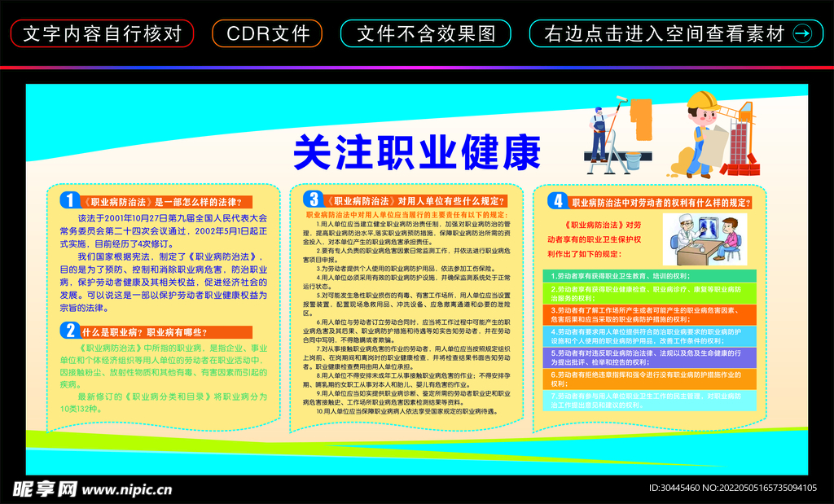Toggle the CDR文件 badge
The image size is (834, 504).
coord(269,34)
